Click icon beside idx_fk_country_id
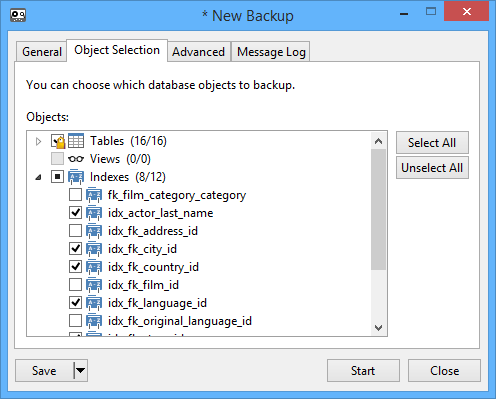The image size is (496, 399). (x=94, y=267)
